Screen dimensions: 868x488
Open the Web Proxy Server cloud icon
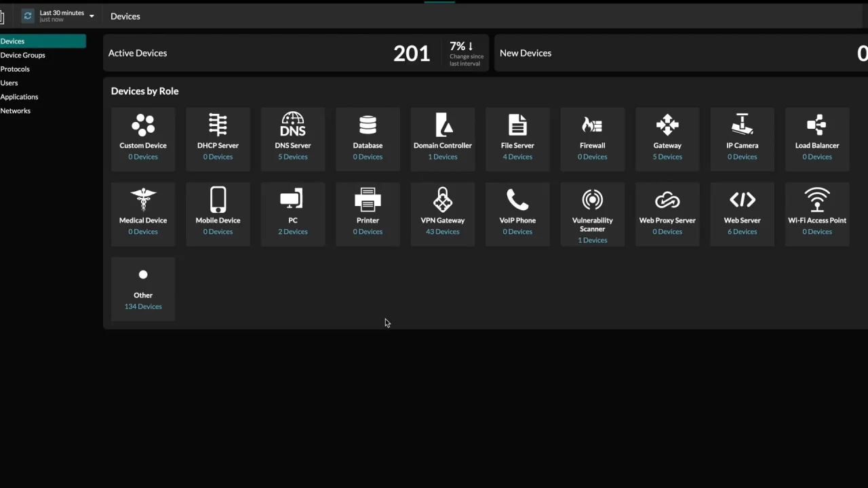click(x=667, y=200)
